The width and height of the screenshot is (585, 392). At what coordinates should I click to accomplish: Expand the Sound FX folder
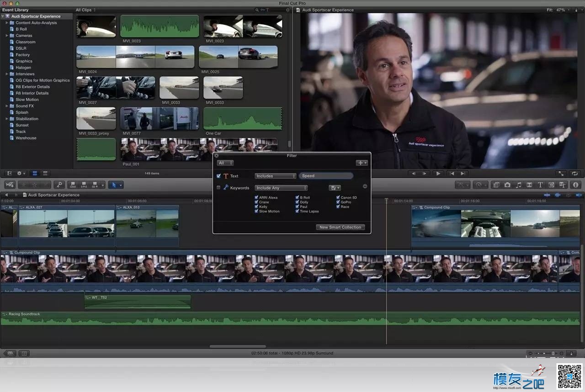tap(7, 106)
